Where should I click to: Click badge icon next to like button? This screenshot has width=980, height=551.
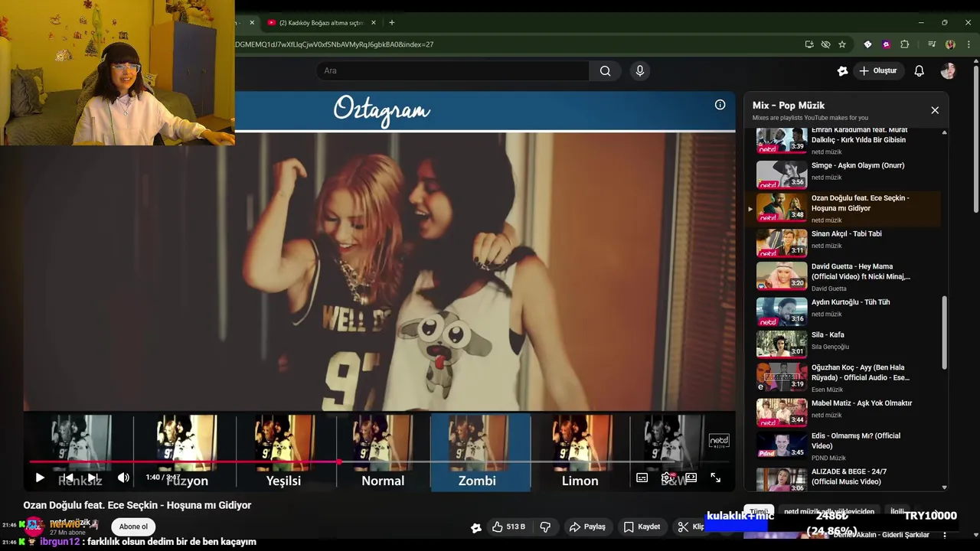[x=475, y=527]
